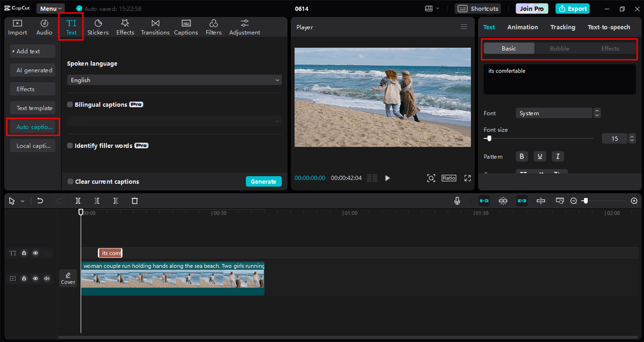Expand the Add text section

tap(33, 51)
